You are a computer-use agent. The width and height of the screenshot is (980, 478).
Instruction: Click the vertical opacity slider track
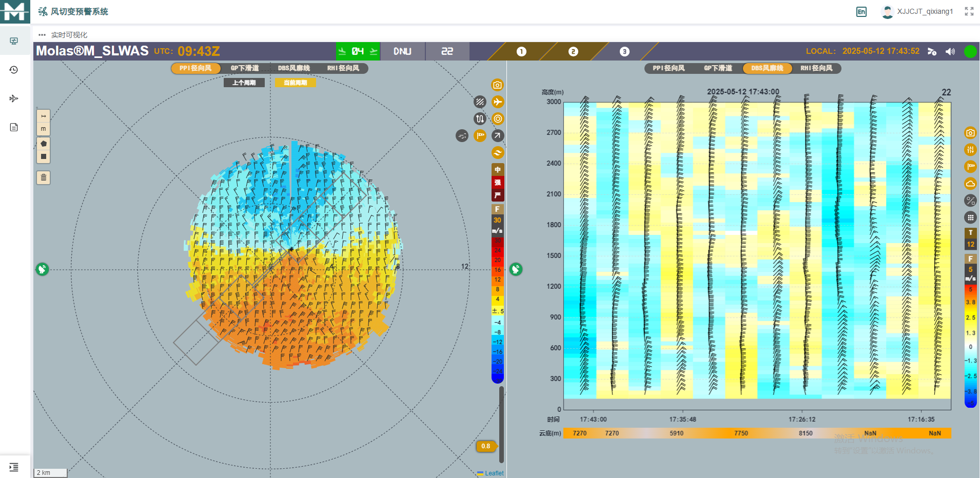501,425
